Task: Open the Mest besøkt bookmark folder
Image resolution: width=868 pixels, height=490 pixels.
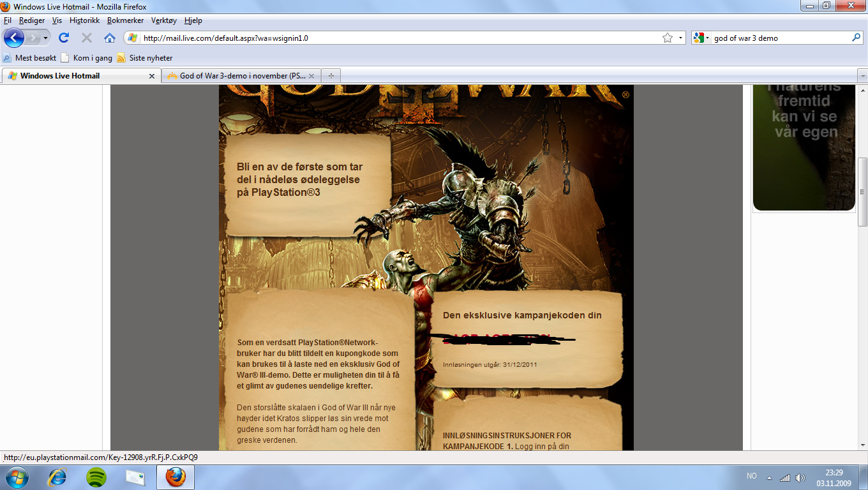Action: (x=29, y=57)
